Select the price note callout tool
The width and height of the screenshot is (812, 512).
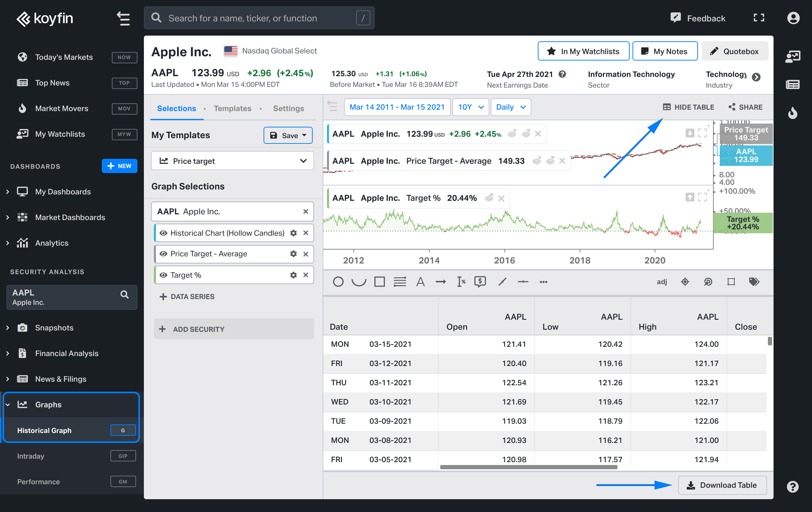click(x=480, y=282)
